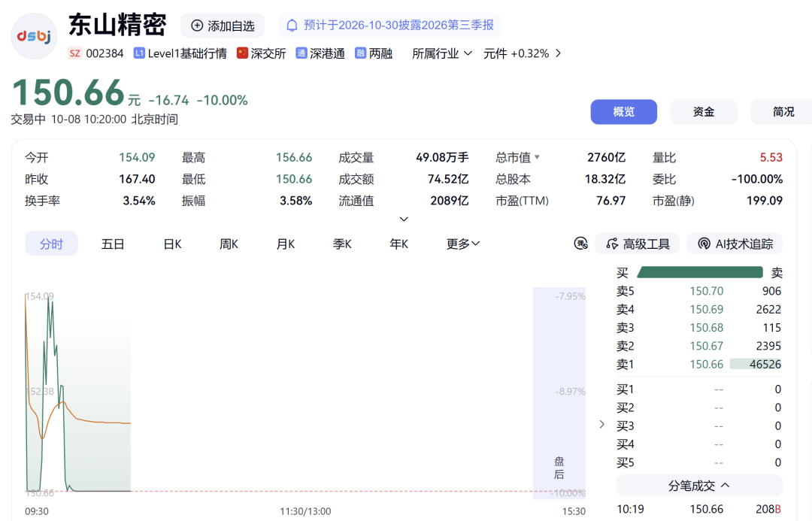Image resolution: width=812 pixels, height=521 pixels.
Task: Toggle the 总市值 dropdown triangle
Action: click(537, 157)
